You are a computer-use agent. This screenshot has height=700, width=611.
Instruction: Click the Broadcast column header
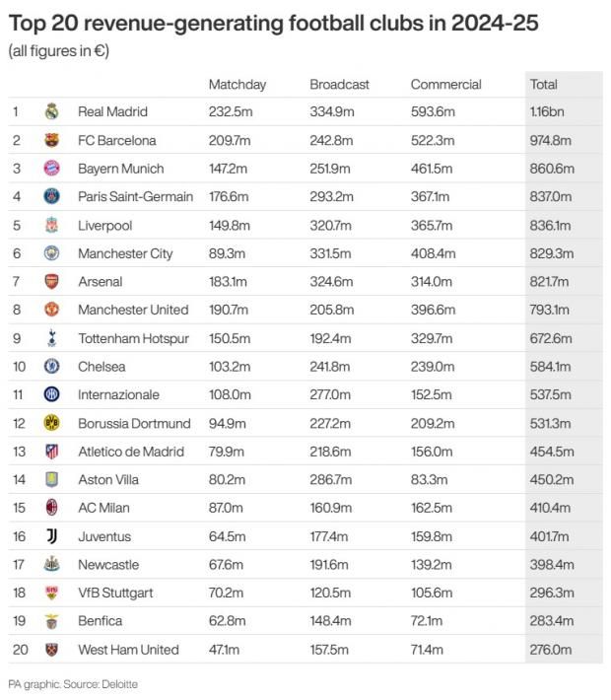click(339, 85)
